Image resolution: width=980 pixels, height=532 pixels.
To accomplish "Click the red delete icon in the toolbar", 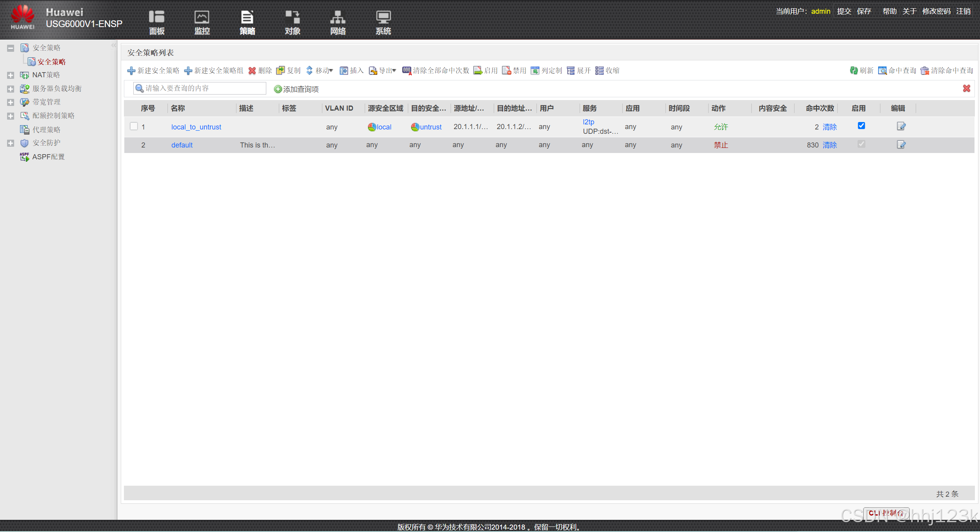I will [x=252, y=71].
